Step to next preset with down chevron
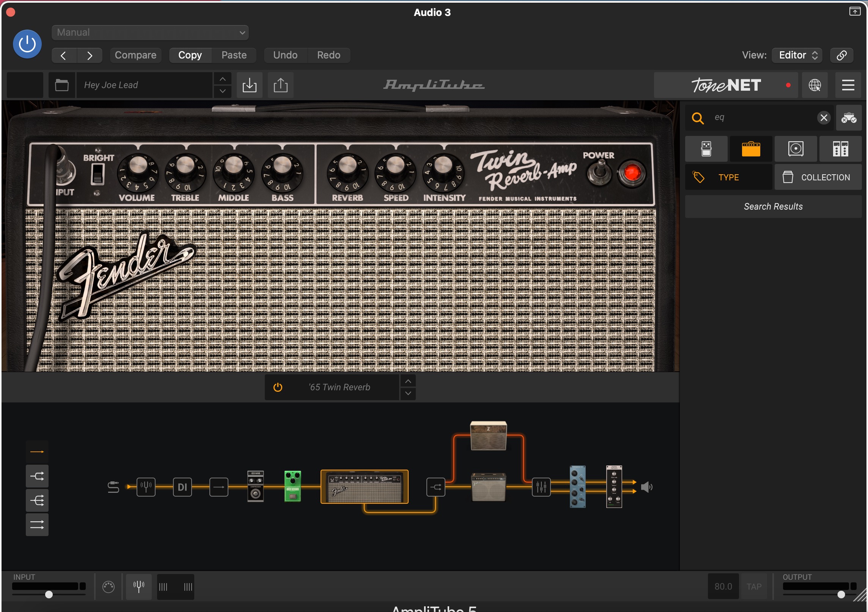This screenshot has height=612, width=868. click(223, 91)
